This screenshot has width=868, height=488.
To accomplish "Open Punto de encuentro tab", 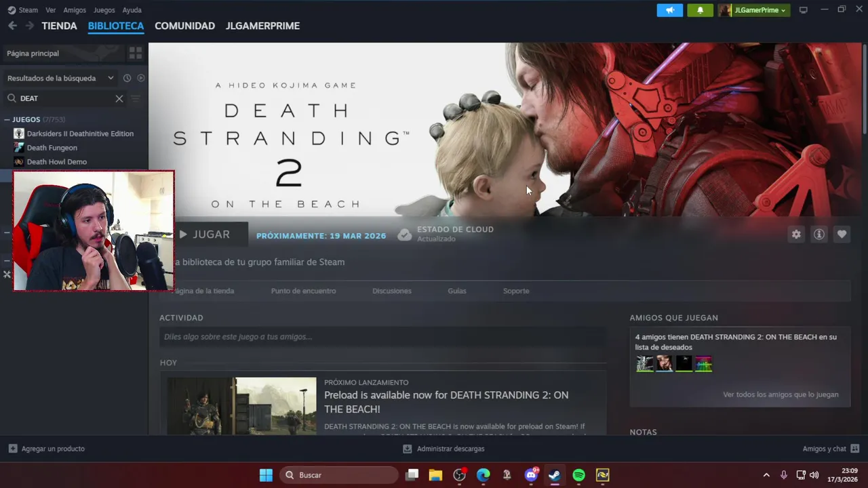I will click(303, 291).
